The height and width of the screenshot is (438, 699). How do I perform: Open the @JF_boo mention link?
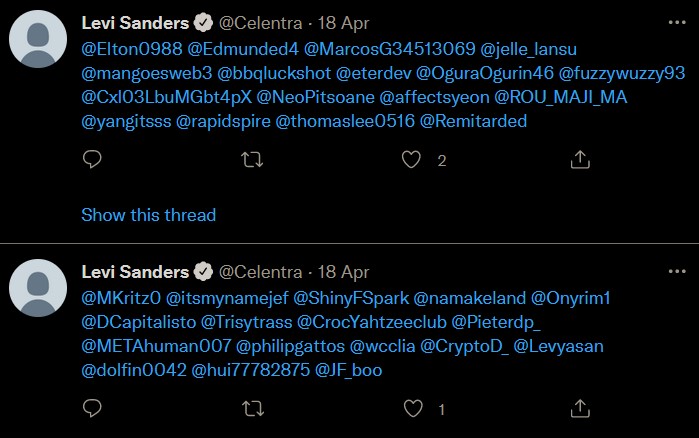click(348, 370)
